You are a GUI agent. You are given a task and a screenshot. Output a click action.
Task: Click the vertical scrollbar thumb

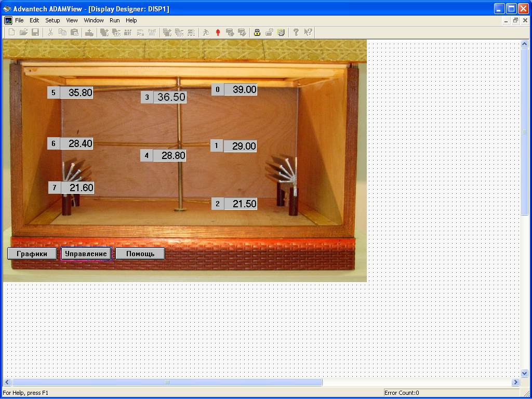click(x=524, y=131)
